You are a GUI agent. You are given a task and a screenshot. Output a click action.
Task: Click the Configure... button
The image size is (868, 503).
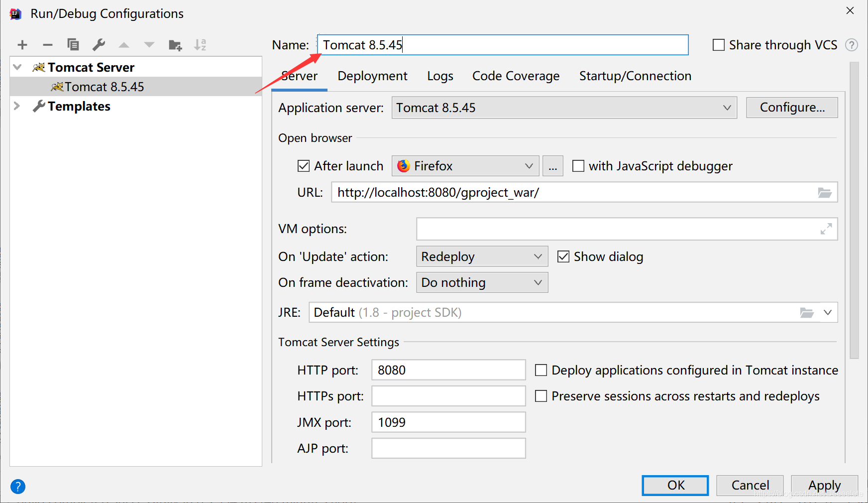click(x=792, y=108)
